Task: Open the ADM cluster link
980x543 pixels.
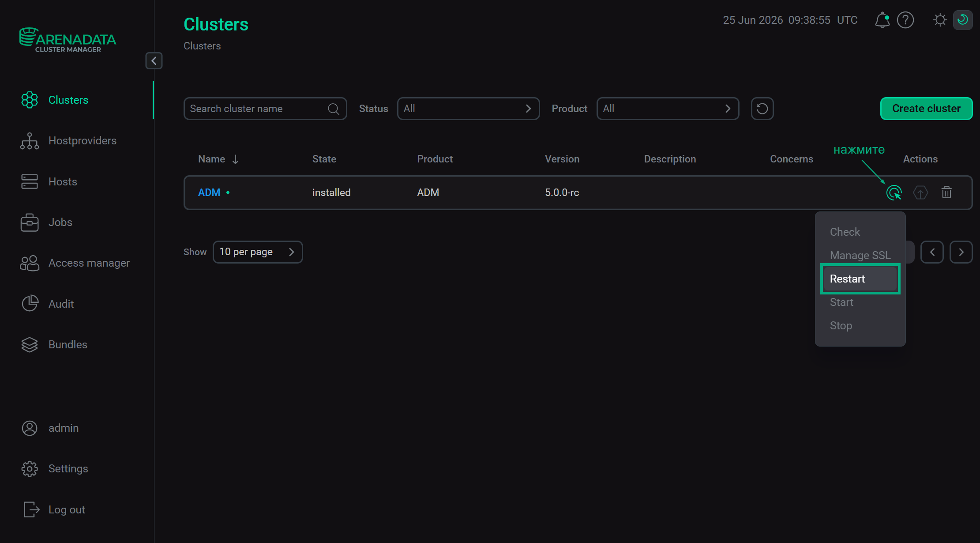Action: tap(209, 192)
